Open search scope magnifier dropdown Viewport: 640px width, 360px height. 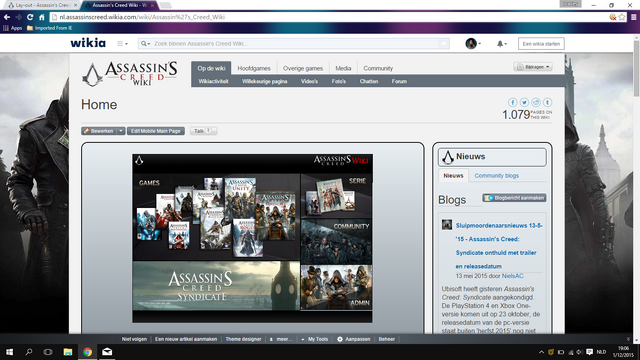coord(145,44)
